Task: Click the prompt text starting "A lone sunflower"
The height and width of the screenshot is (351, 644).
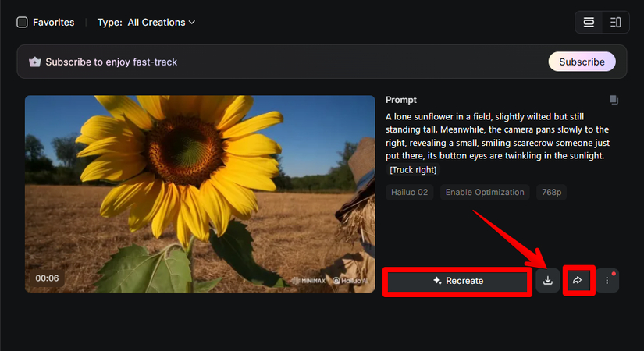Action: point(497,136)
